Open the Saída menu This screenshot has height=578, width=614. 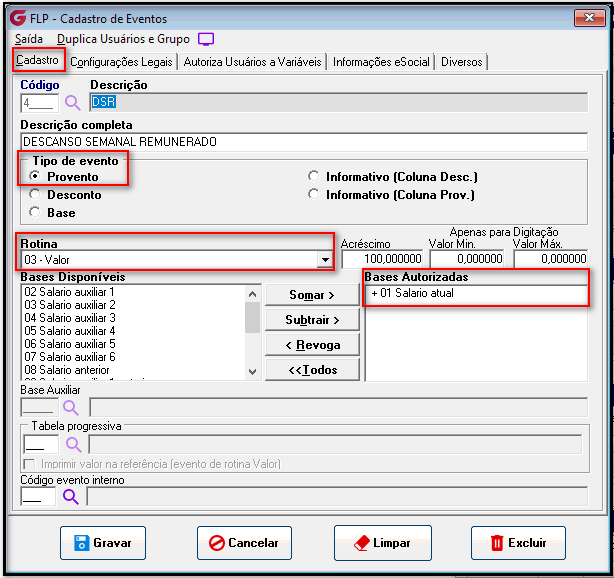tap(29, 39)
